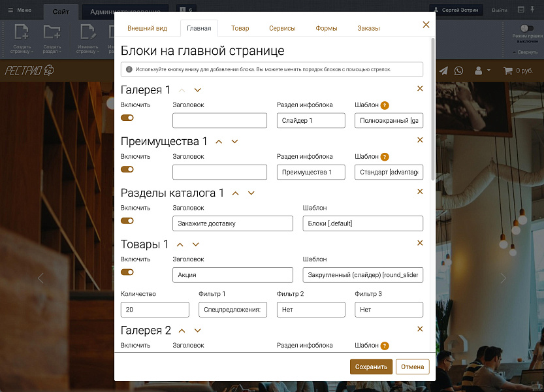Viewport: 544px width, 392px height.
Task: Toggle Включить switch for Товары 1
Action: [127, 272]
